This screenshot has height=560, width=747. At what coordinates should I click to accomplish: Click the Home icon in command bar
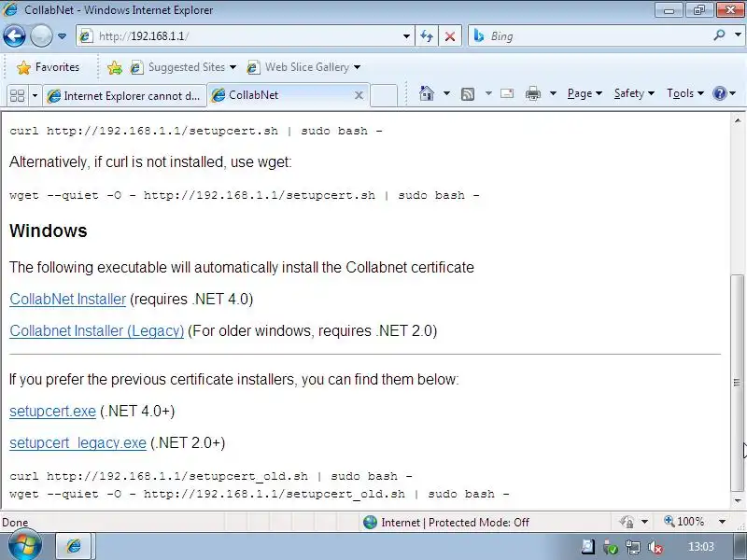coord(427,93)
